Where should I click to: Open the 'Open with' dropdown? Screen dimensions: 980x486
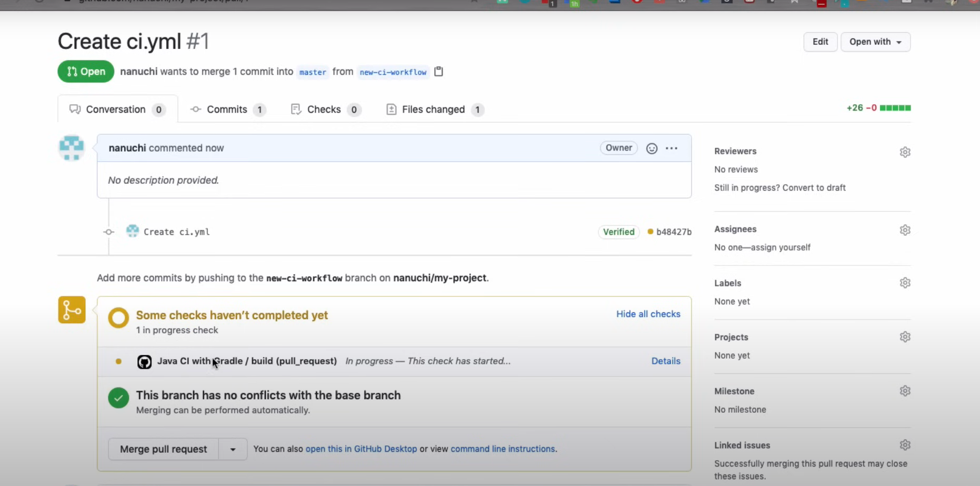coord(875,42)
